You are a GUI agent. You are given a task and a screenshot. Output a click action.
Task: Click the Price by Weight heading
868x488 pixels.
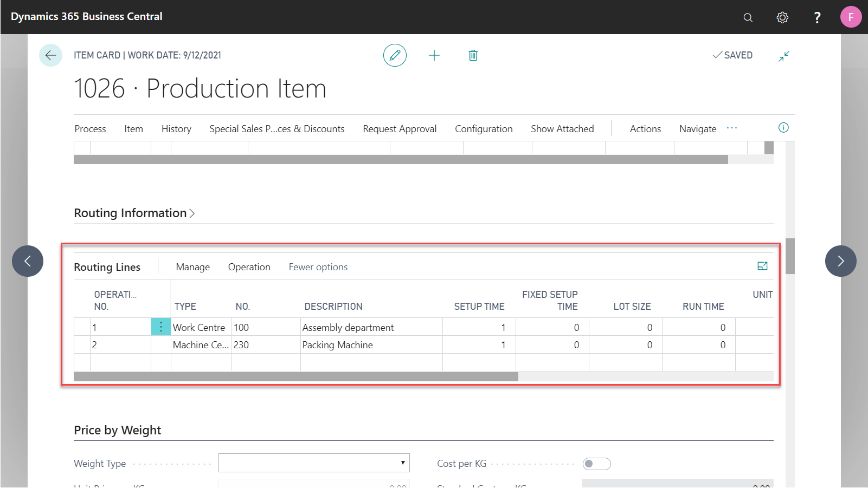click(x=118, y=430)
